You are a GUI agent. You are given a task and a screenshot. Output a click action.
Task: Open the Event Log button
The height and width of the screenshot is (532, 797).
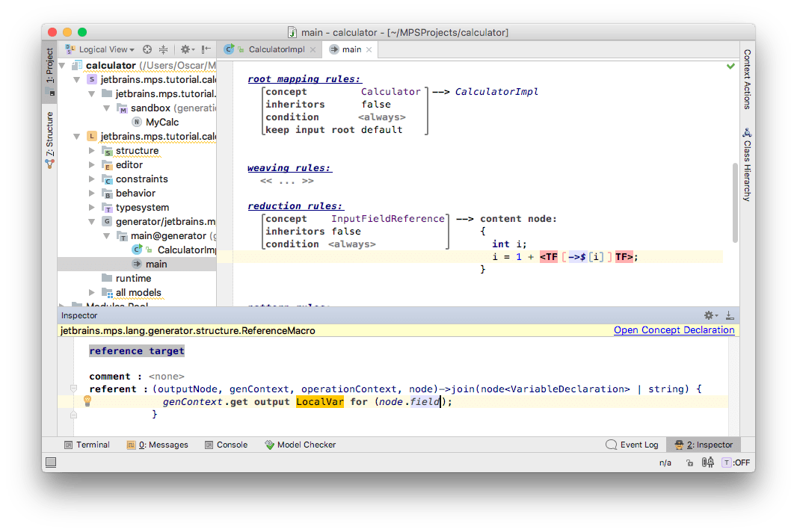coord(633,445)
